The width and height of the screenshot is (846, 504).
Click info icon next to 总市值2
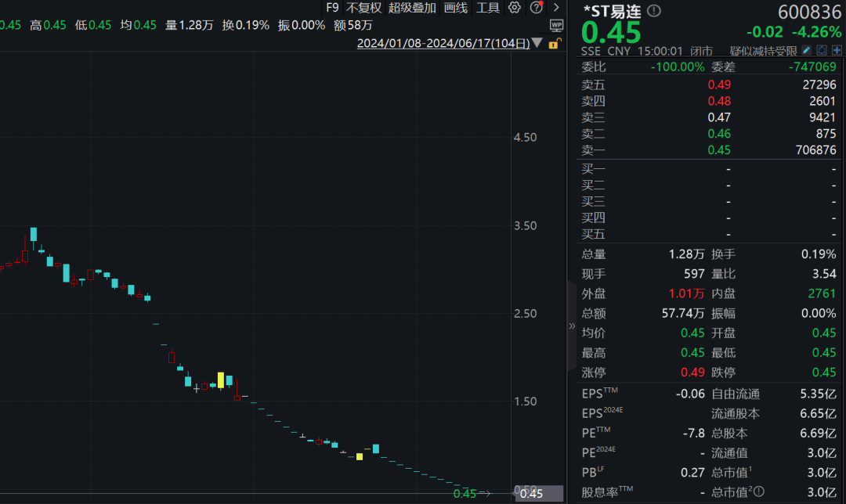[x=758, y=491]
